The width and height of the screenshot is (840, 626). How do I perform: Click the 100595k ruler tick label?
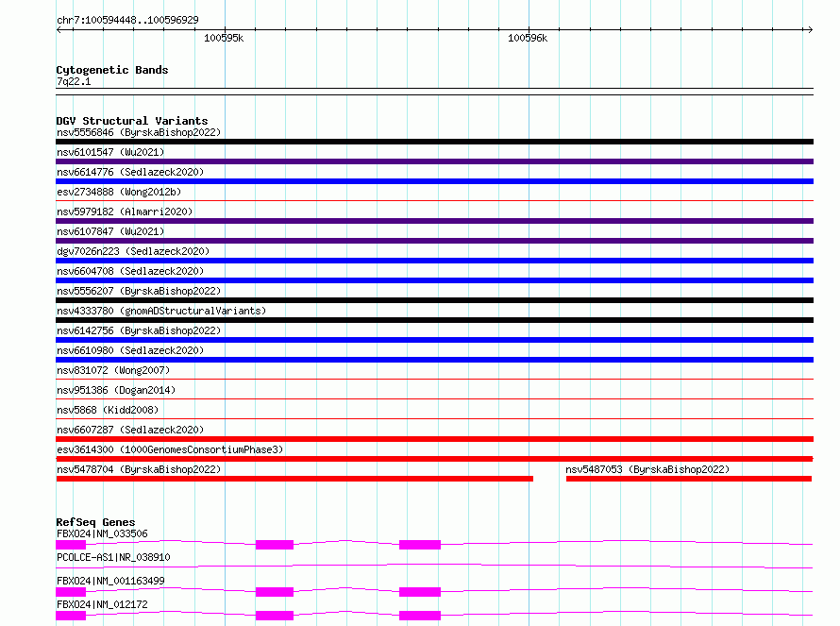[224, 38]
